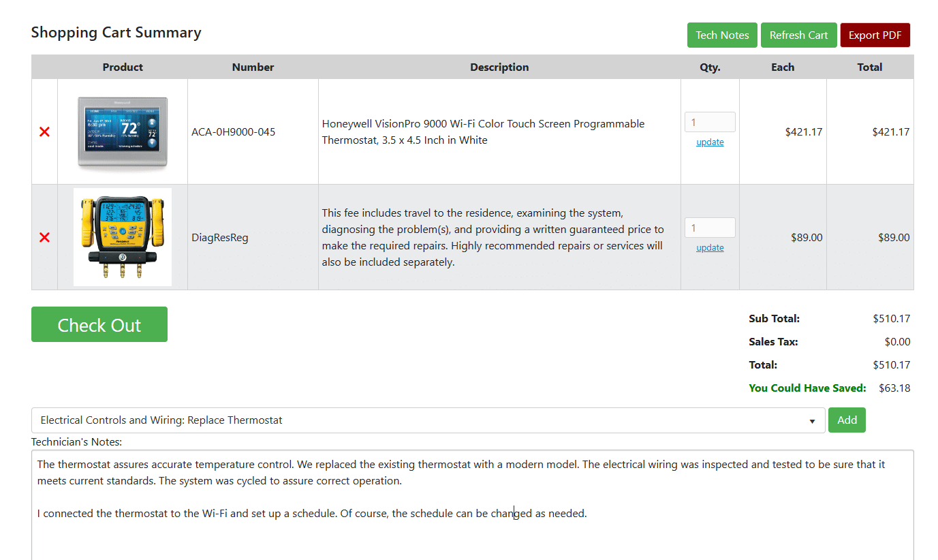The width and height of the screenshot is (938, 560).
Task: Click the yellow diagnostic gauge product image
Action: coord(123,237)
